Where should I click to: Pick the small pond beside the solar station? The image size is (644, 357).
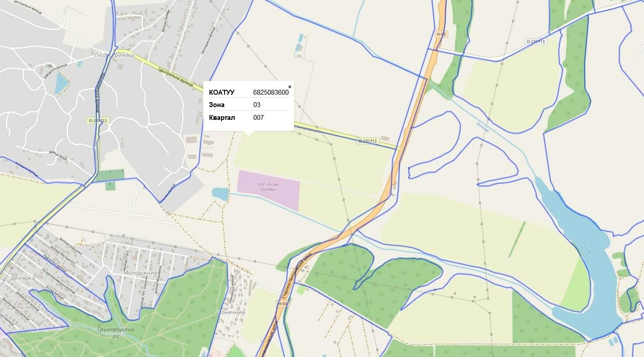(220, 194)
